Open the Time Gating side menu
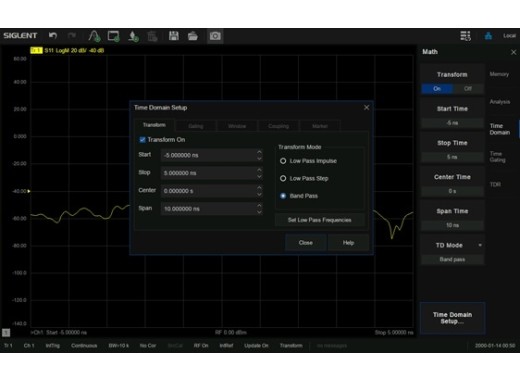520x380 pixels. pyautogui.click(x=498, y=157)
